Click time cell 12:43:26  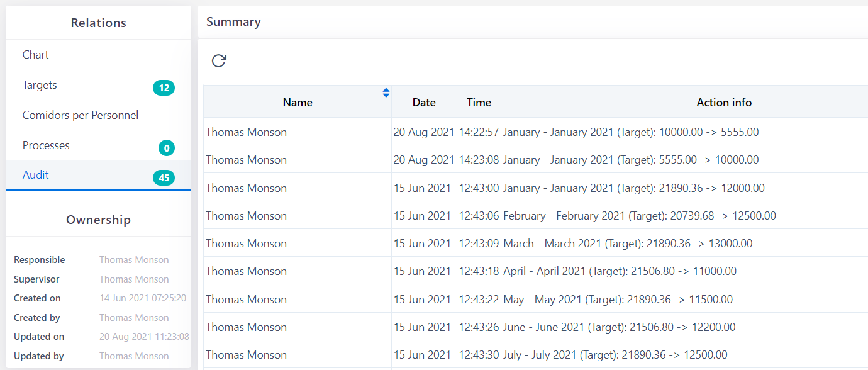[479, 327]
